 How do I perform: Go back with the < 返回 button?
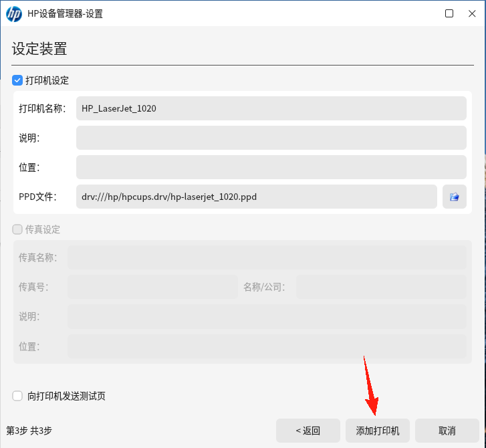coord(308,431)
